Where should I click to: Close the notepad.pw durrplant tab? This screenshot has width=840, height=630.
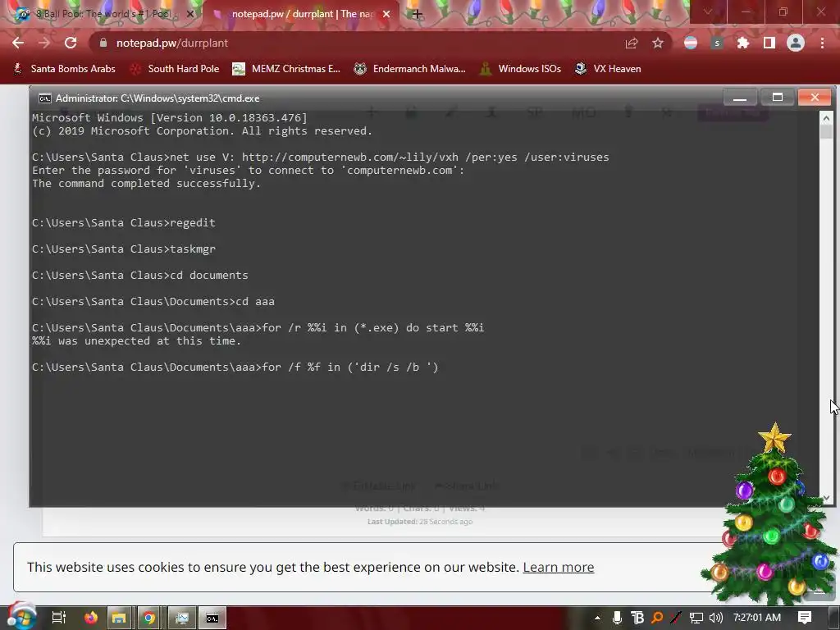pyautogui.click(x=386, y=14)
